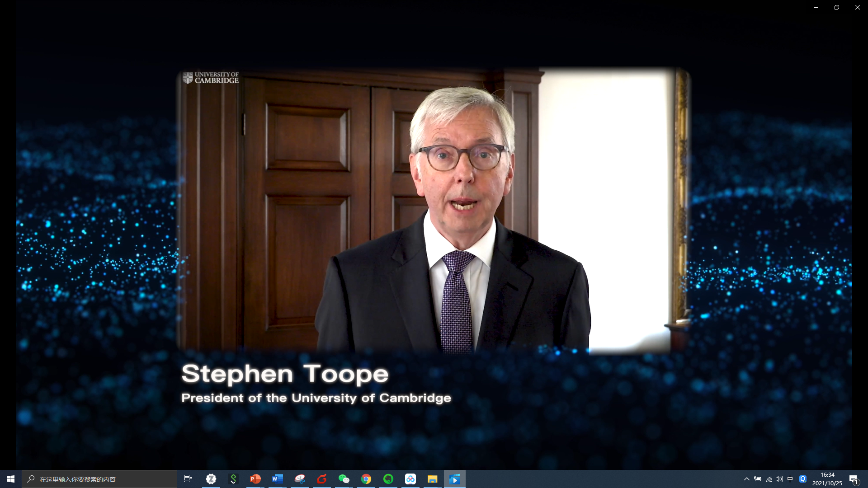Switch to Microsoft Word in taskbar
The width and height of the screenshot is (868, 488).
tap(277, 479)
